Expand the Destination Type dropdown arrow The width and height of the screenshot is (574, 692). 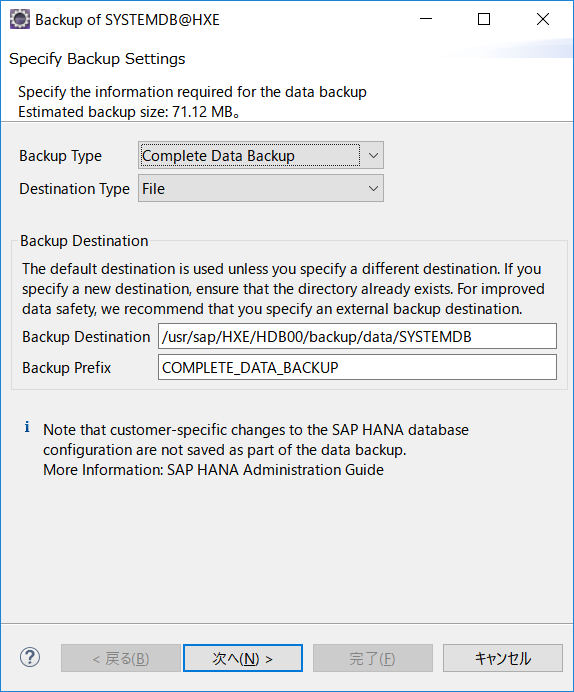[x=373, y=188]
